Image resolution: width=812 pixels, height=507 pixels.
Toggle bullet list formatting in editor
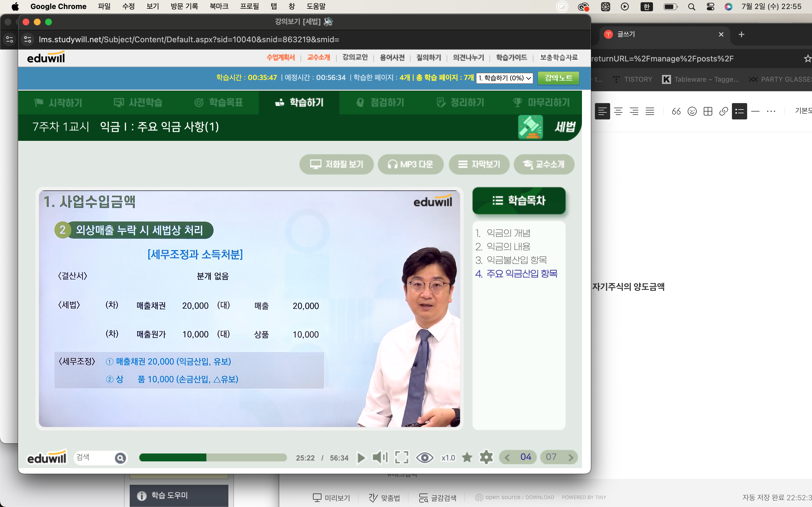coord(739,111)
